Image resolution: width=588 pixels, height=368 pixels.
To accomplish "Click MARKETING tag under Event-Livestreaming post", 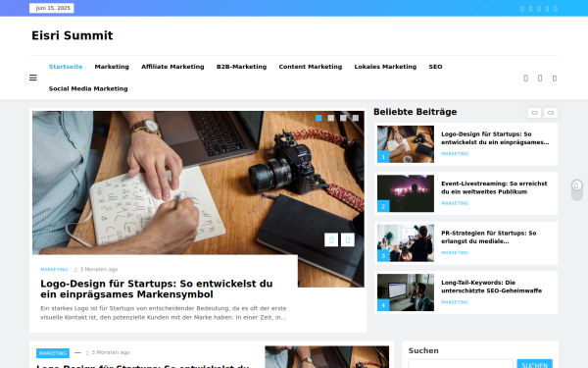I will tap(455, 203).
